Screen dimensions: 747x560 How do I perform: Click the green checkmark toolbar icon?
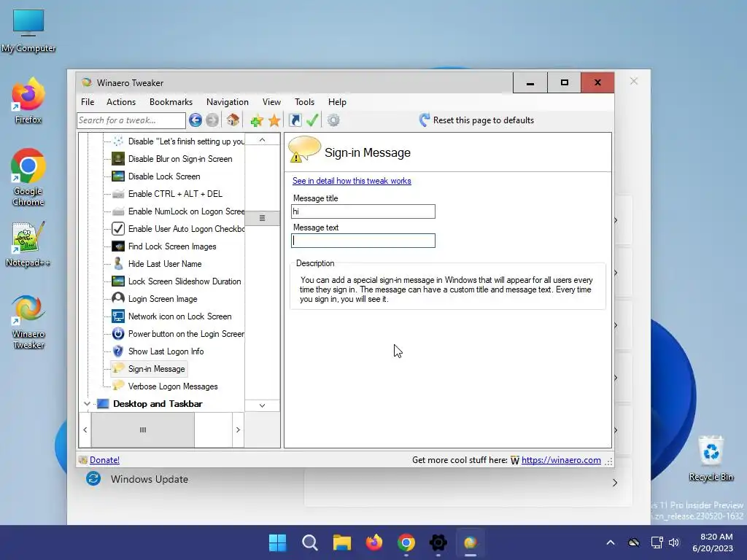[x=312, y=120]
